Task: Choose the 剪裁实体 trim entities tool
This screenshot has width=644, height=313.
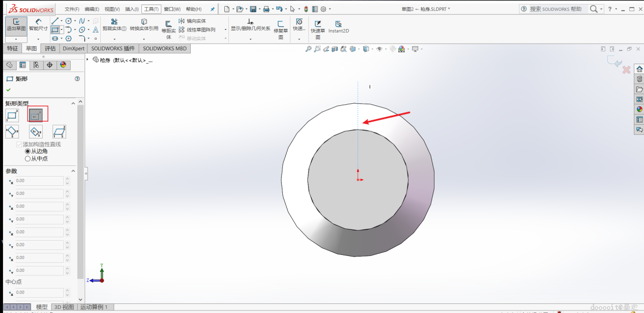Action: (114, 25)
